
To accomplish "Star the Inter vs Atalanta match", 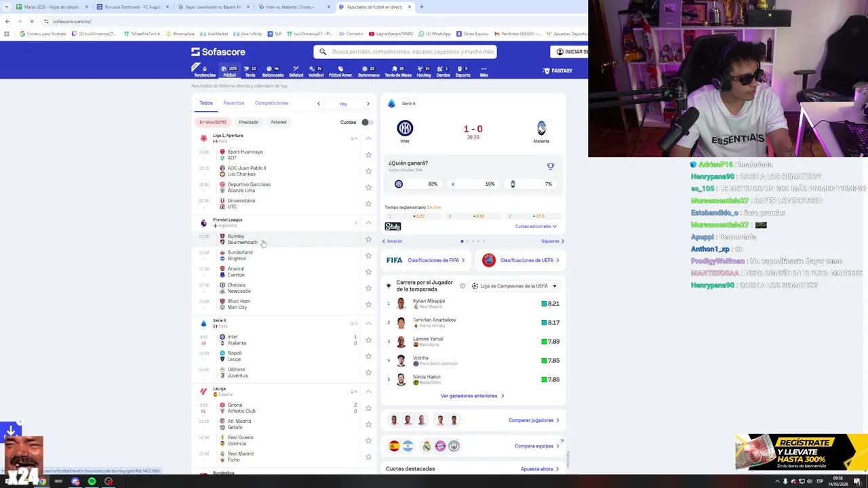I will (x=368, y=340).
